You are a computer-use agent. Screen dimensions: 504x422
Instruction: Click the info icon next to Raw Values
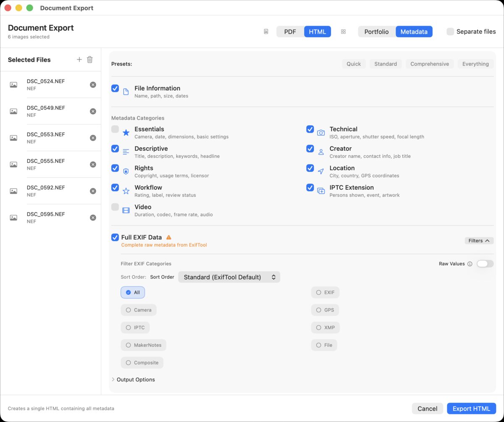pos(470,264)
